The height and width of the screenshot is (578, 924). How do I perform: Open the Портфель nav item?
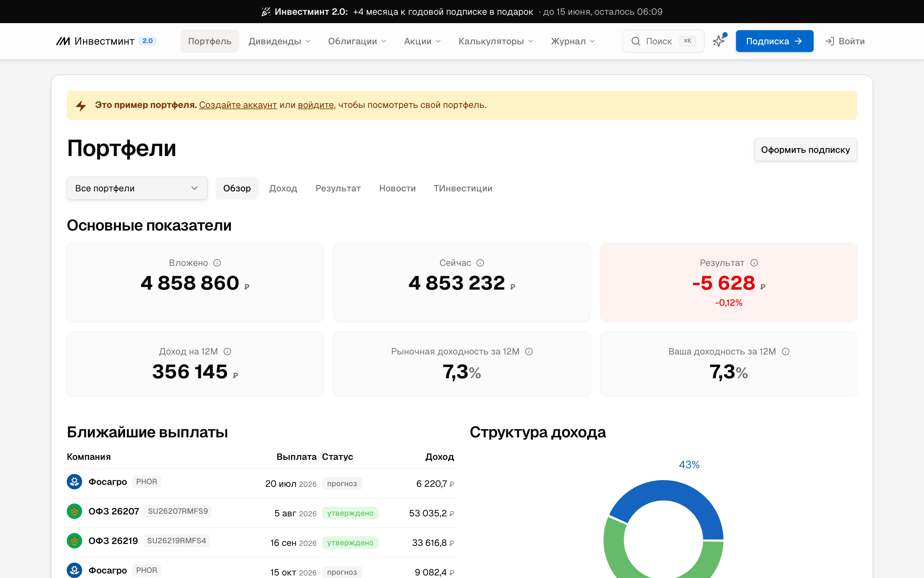210,41
